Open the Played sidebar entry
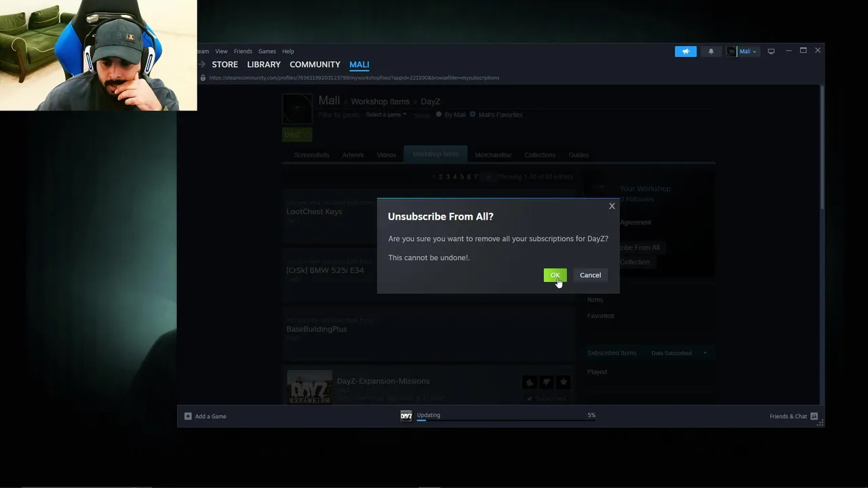Screen dimensions: 868x488 coord(597,372)
